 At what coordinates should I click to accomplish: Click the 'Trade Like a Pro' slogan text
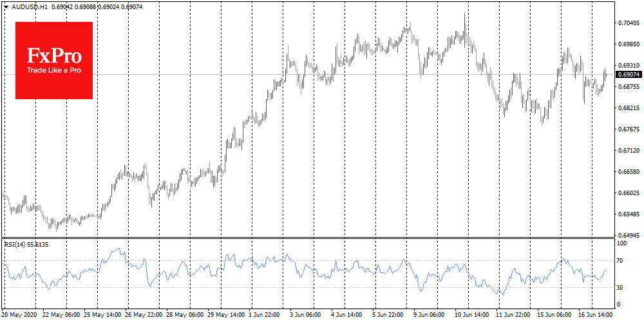tap(54, 70)
